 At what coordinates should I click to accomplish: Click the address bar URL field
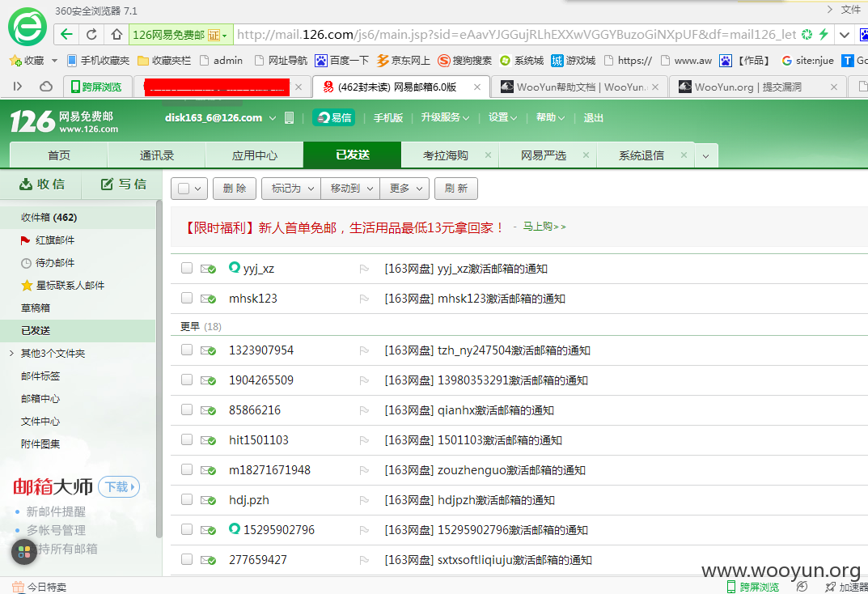tap(514, 34)
